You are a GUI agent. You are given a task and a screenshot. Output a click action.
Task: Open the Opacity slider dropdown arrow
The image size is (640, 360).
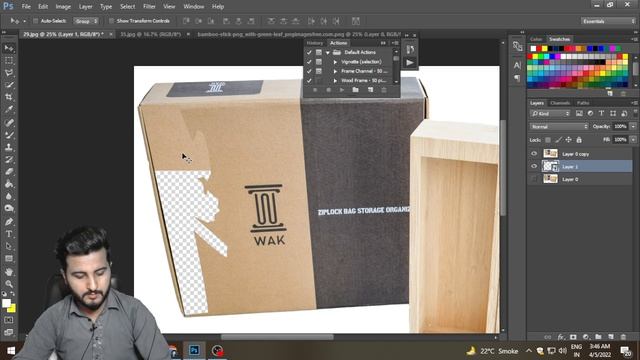point(633,127)
